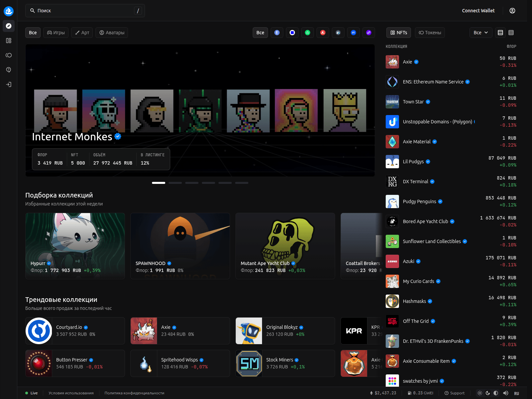Image resolution: width=532 pixels, height=399 pixels.
Task: Open Политика конфиденциальности link
Action: 134,393
